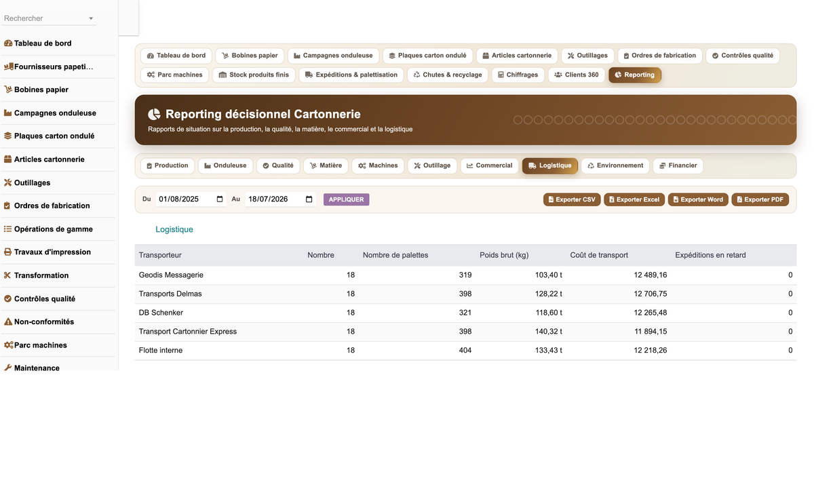Screen dimensions: 814x504
Task: Click the Geodis Messagerie row name
Action: tap(171, 275)
